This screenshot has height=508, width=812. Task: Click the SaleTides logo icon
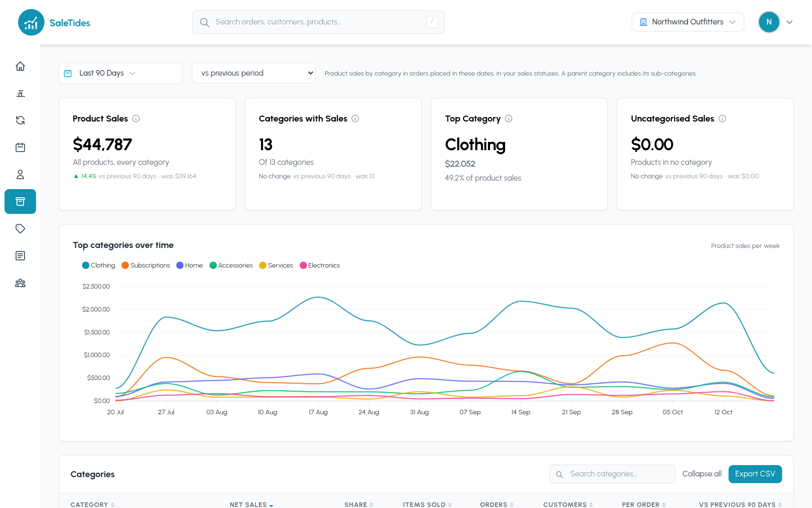click(x=31, y=23)
